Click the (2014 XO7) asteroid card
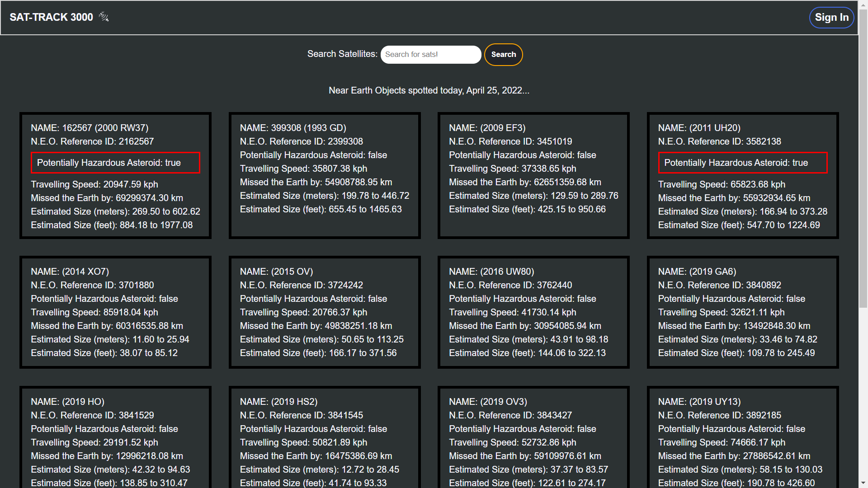Viewport: 868px width, 488px height. [115, 312]
